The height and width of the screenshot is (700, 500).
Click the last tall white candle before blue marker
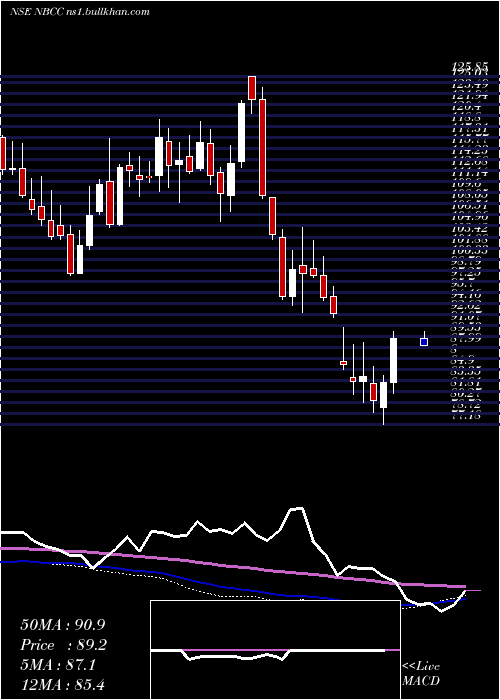pos(394,360)
